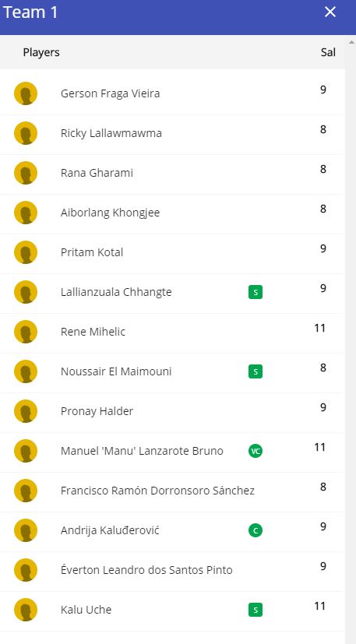Click Rene Mihelic's player avatar
Image resolution: width=356 pixels, height=644 pixels.
click(26, 332)
